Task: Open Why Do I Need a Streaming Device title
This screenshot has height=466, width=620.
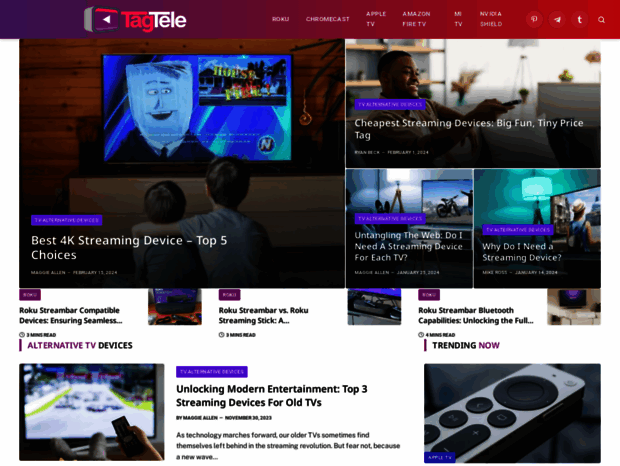Action: pyautogui.click(x=522, y=252)
